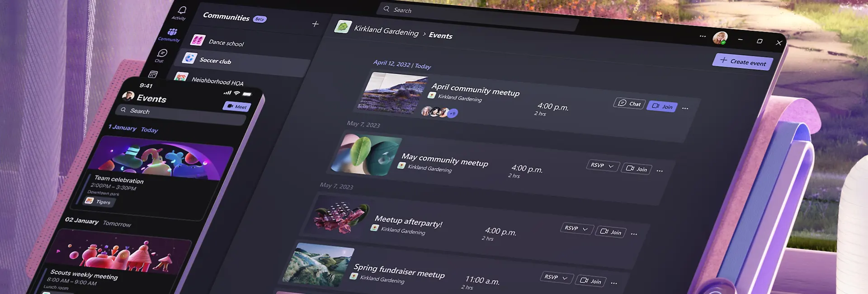
Task: Open the title bar more options ellipsis
Action: pyautogui.click(x=702, y=36)
